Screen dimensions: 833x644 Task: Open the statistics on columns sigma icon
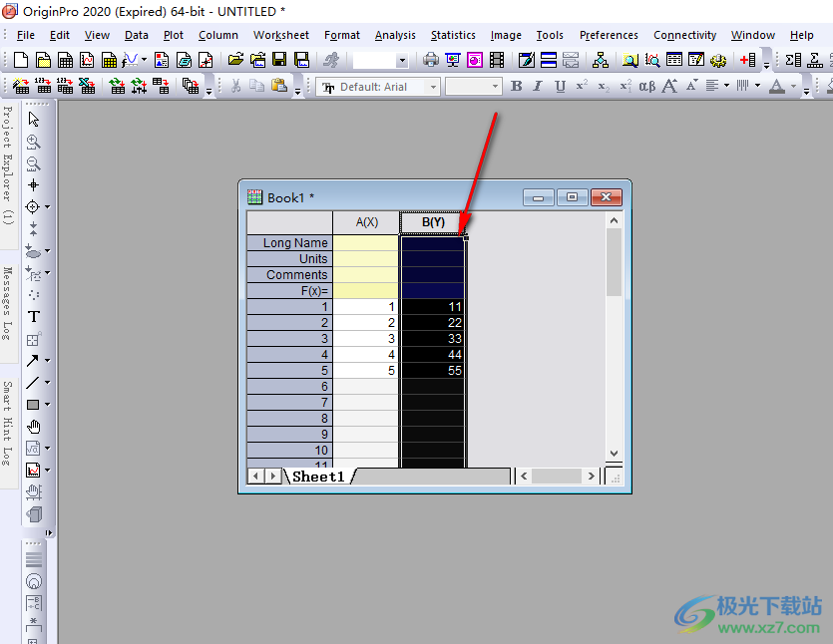[793, 60]
